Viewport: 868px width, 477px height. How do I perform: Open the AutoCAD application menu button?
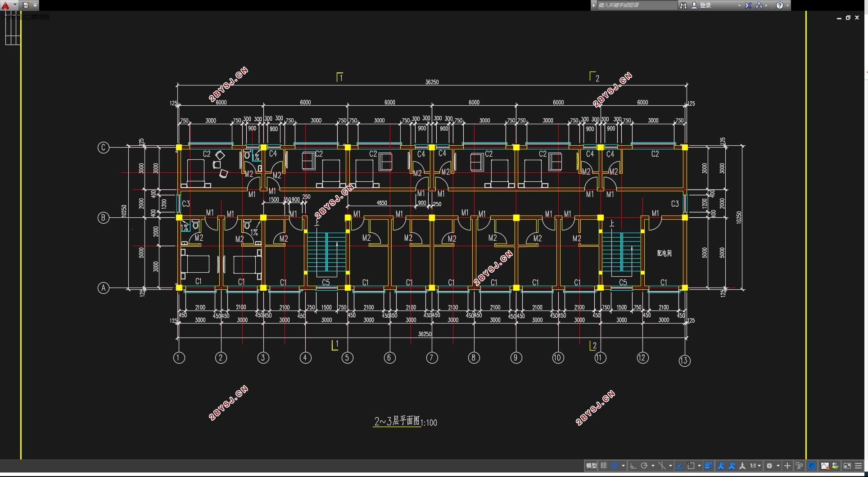tap(5, 5)
